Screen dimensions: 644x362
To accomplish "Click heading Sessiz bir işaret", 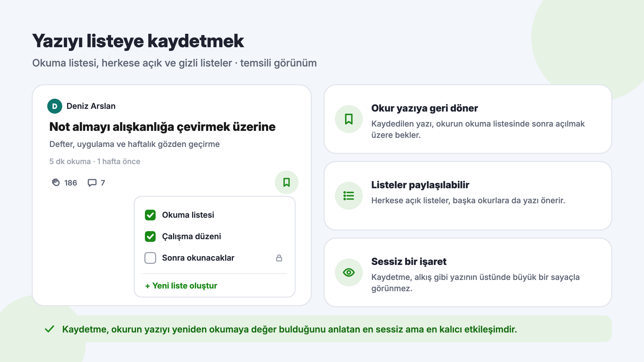I will (409, 262).
